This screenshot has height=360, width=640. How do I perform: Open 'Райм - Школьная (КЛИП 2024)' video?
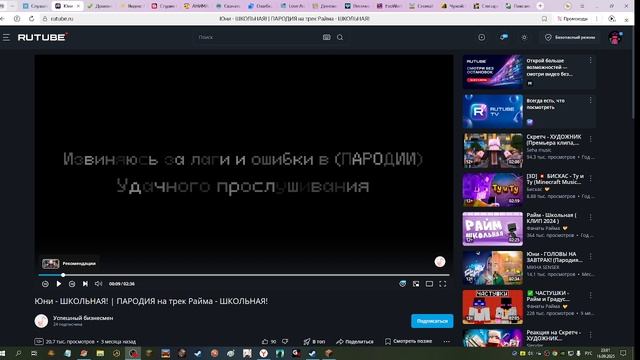(493, 229)
